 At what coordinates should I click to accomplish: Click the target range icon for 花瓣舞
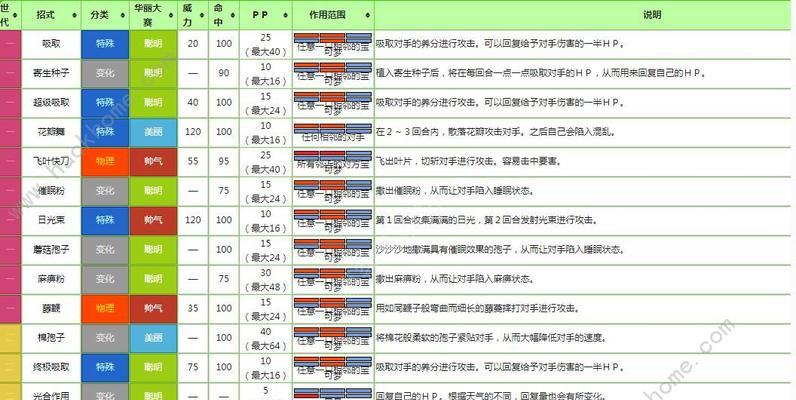(x=333, y=131)
